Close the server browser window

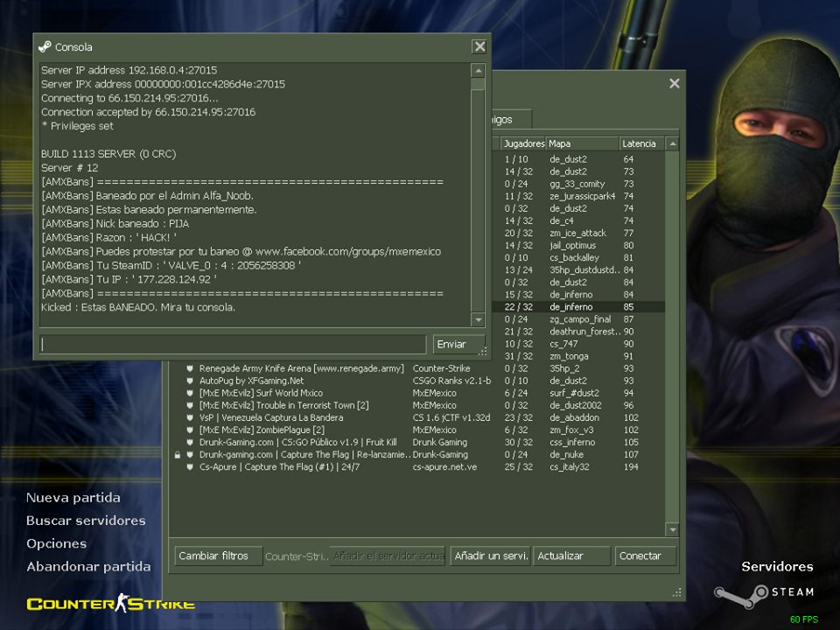675,84
